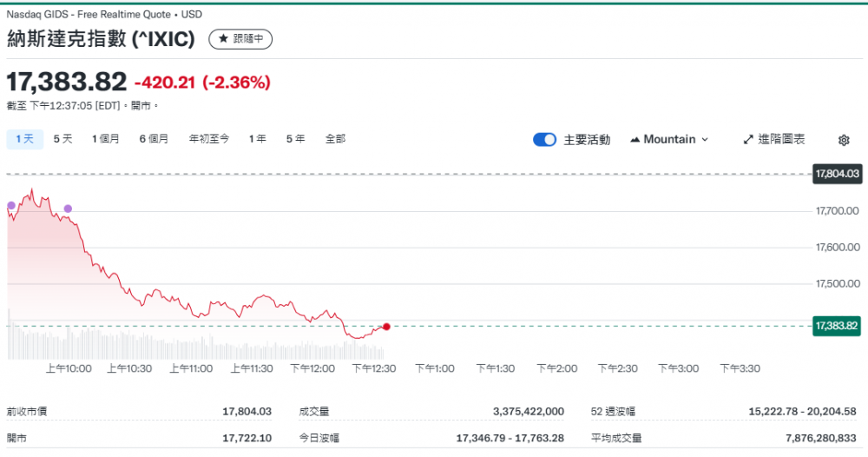Screen dimensions: 868x457
Task: Select the 1天 time range tab
Action: 23,138
